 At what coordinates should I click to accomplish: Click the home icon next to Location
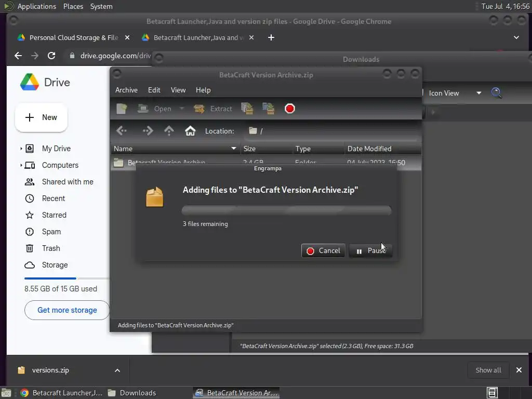(x=190, y=131)
